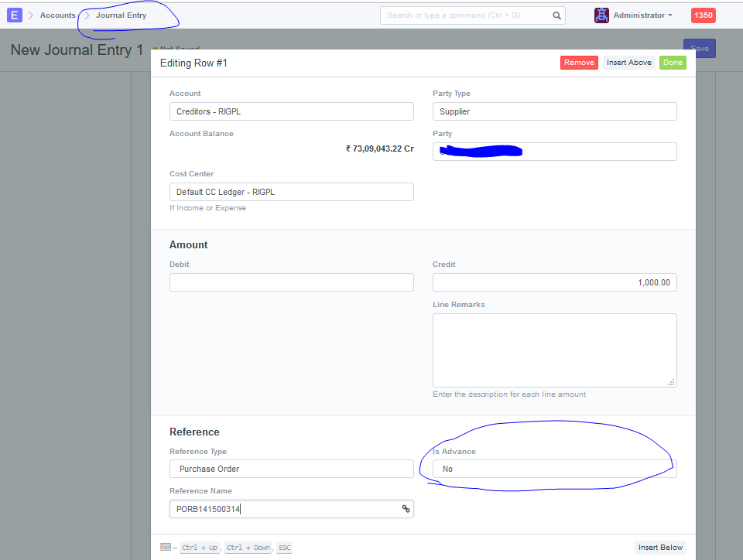Viewport: 743px width, 560px height.
Task: Go to Accounts breadcrumb
Action: coord(58,15)
